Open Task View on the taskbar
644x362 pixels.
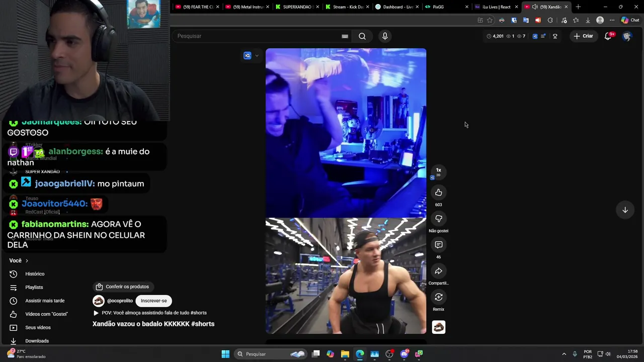tap(315, 354)
